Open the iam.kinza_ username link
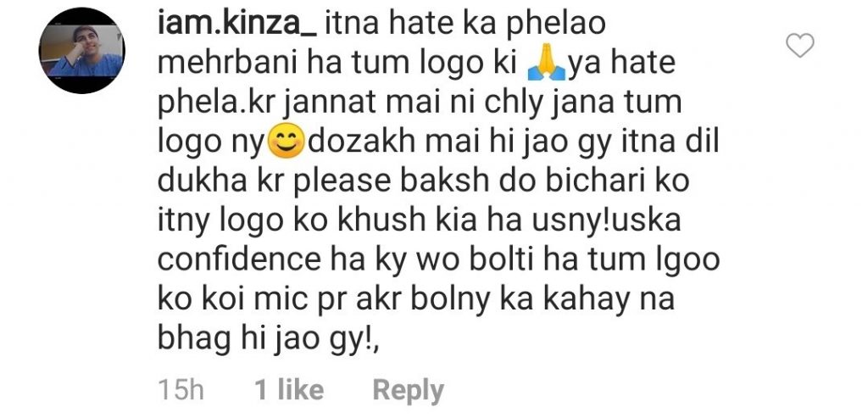The width and height of the screenshot is (868, 418). click(237, 26)
